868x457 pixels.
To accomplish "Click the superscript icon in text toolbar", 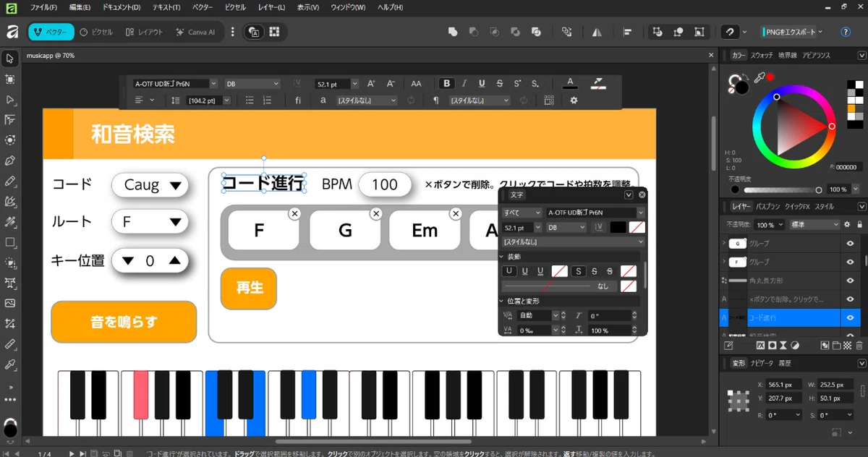I will [517, 84].
